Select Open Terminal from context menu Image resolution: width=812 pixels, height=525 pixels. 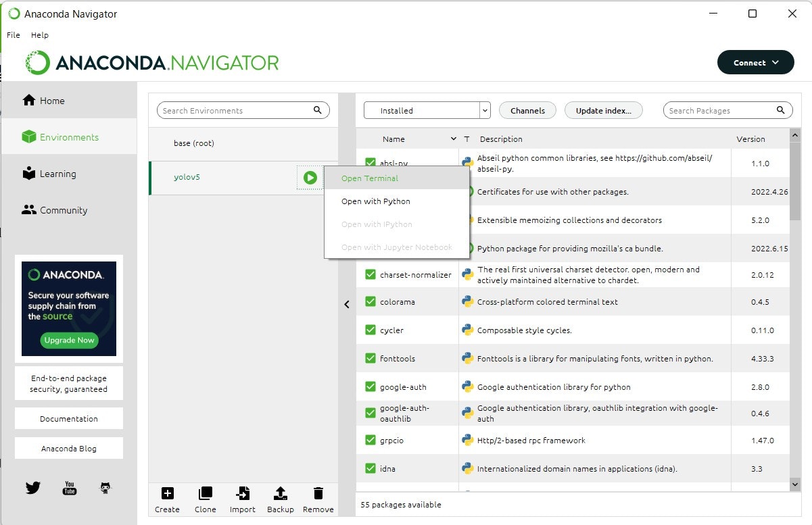pyautogui.click(x=397, y=178)
